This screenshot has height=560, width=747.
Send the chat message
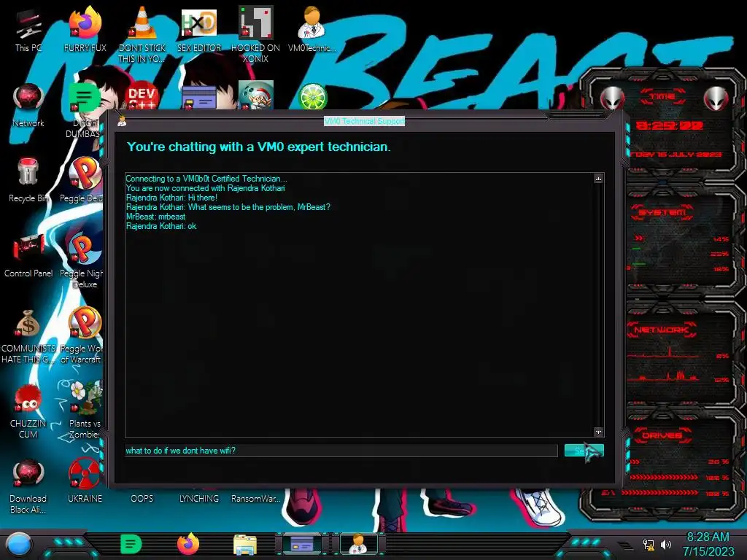584,451
